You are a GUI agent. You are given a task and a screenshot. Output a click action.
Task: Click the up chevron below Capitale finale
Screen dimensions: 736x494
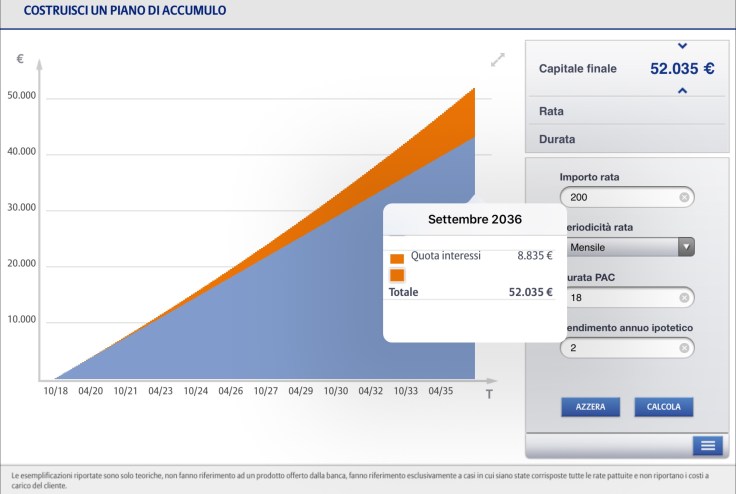pyautogui.click(x=683, y=91)
